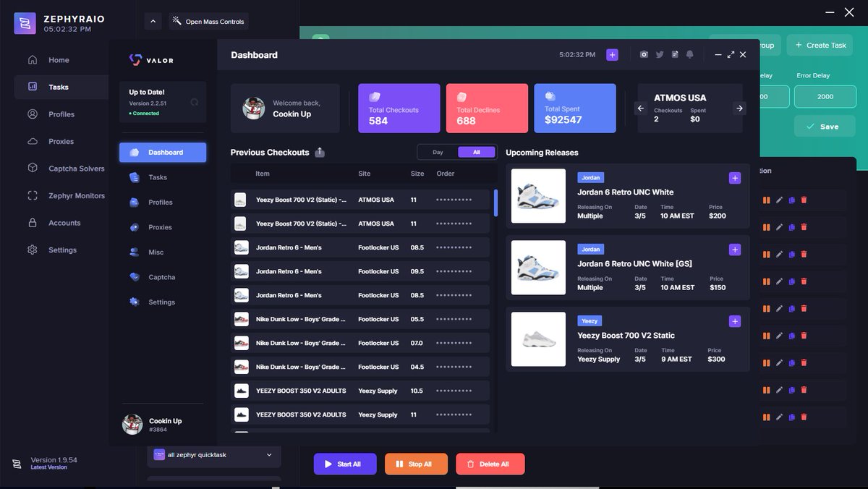The width and height of the screenshot is (868, 489).
Task: Click the purple plus button in Valor header
Action: 612,55
